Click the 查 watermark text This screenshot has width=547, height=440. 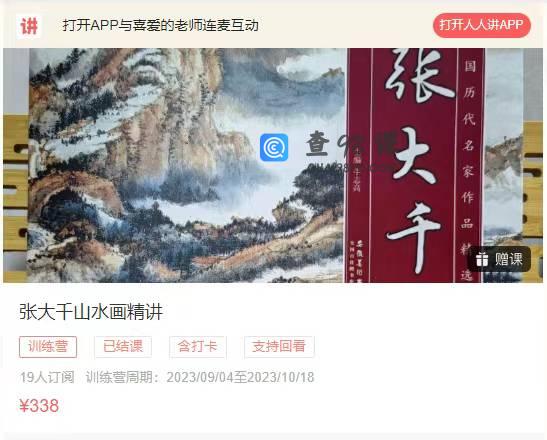click(318, 144)
